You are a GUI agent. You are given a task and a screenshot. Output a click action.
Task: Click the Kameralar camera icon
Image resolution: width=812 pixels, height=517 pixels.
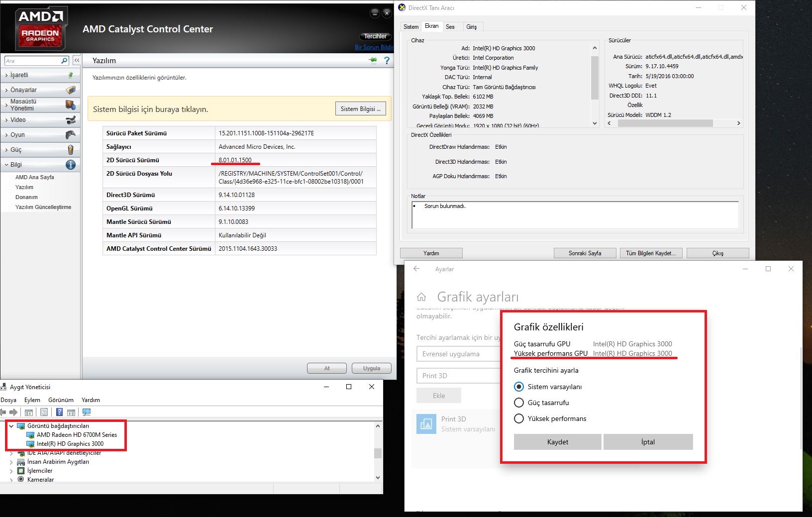[21, 479]
